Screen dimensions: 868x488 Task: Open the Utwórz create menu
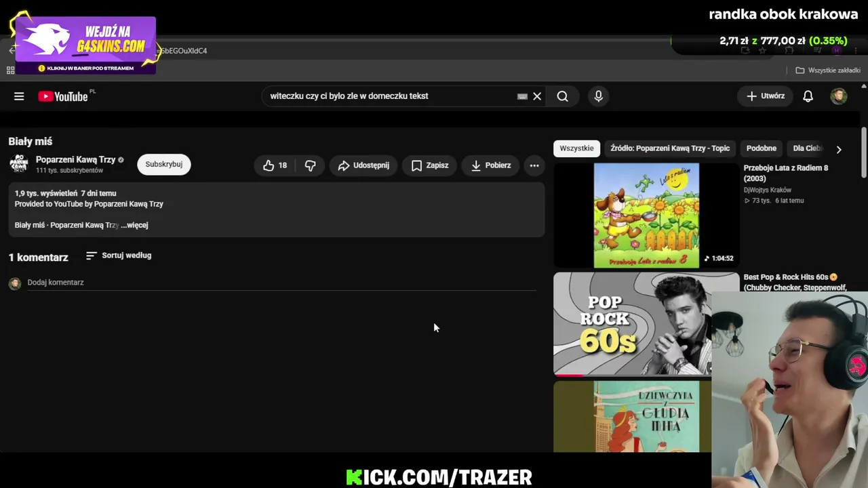(x=766, y=96)
